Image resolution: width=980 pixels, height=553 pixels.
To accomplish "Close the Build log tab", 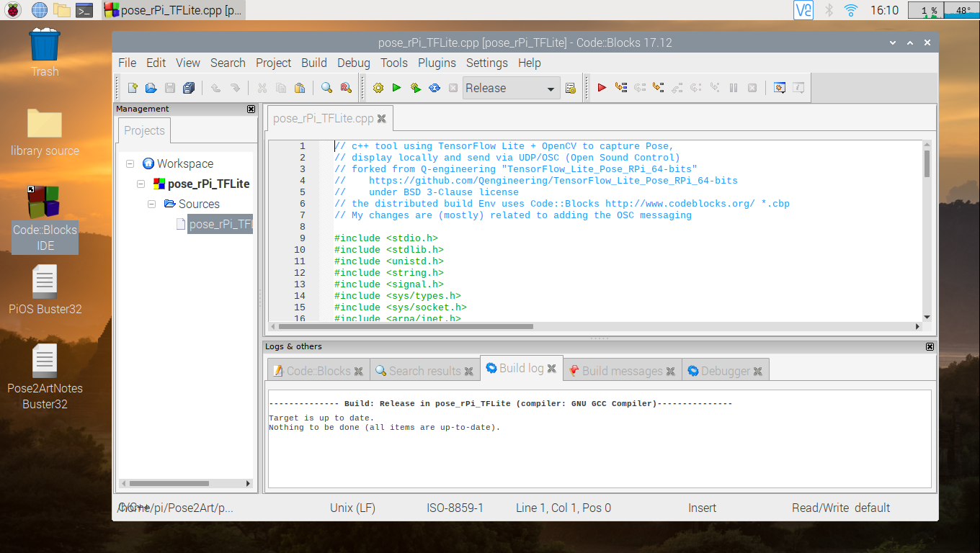I will (551, 368).
